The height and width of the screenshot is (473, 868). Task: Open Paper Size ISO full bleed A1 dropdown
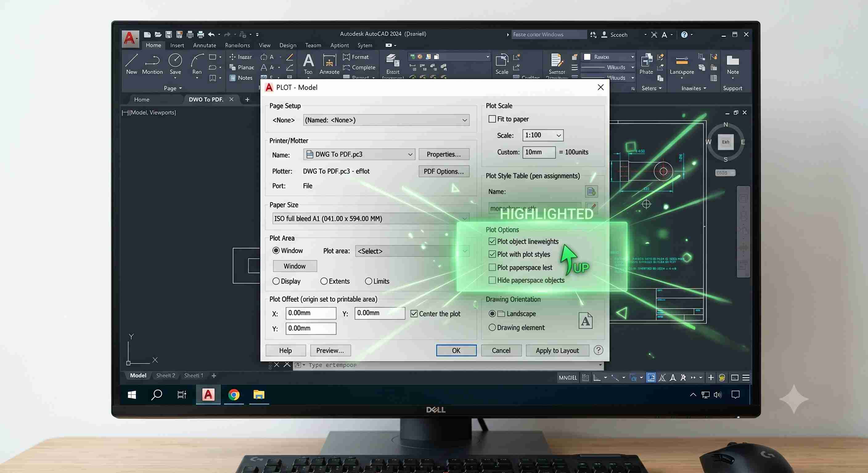(371, 219)
